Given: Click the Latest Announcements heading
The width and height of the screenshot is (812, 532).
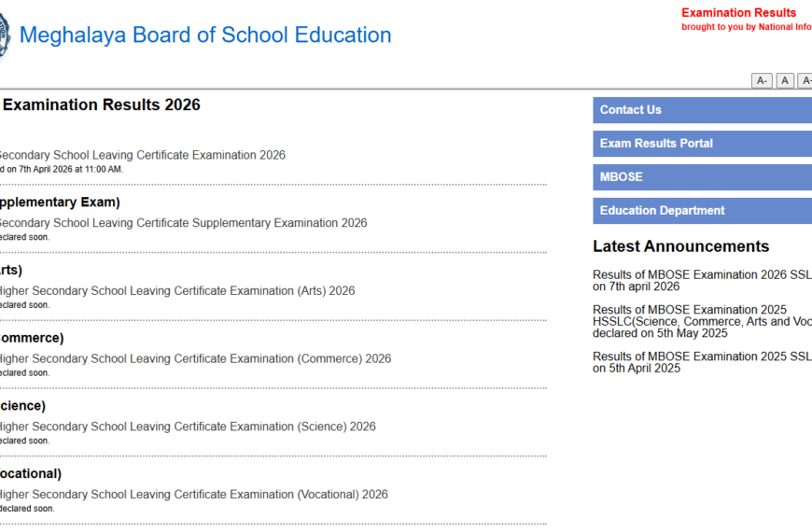Looking at the screenshot, I should tap(681, 246).
